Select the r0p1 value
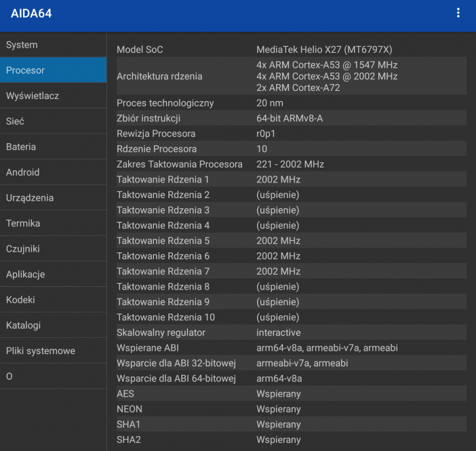476x451 pixels. click(x=266, y=134)
